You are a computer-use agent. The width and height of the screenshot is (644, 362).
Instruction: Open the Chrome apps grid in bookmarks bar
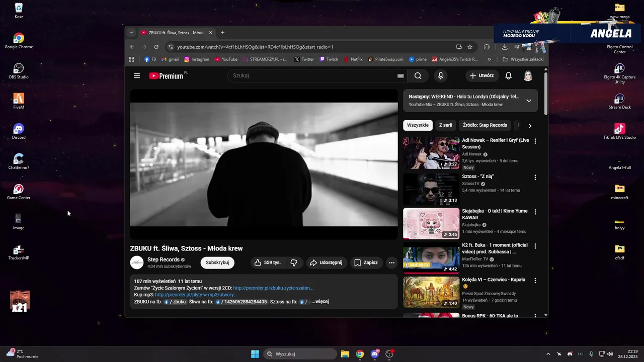click(132, 59)
